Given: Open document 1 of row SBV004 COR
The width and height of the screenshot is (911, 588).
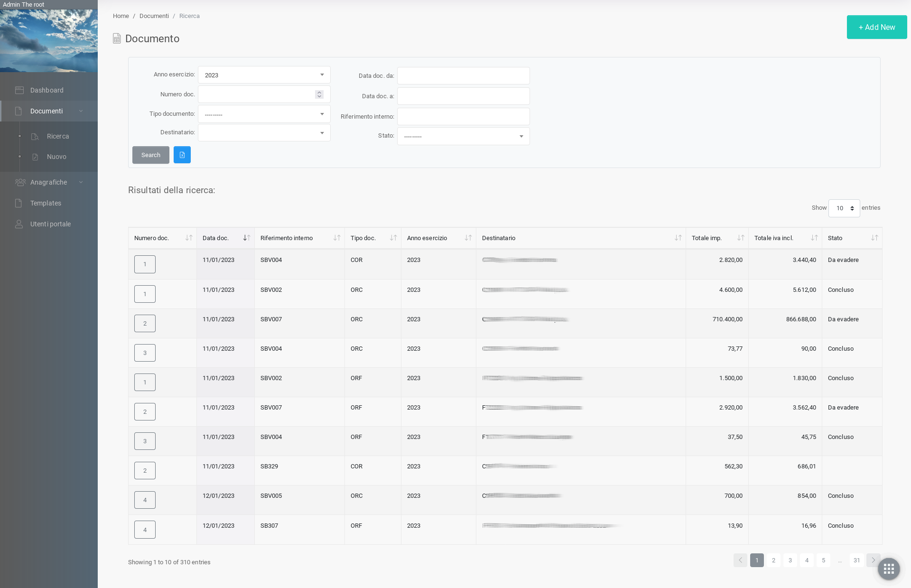Looking at the screenshot, I should point(145,264).
